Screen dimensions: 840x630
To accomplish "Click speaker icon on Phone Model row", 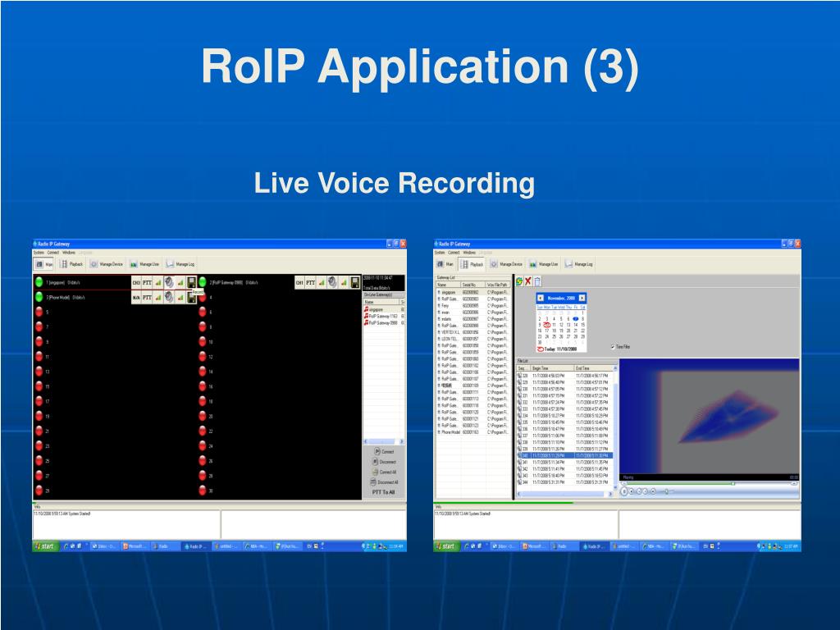I will point(169,297).
